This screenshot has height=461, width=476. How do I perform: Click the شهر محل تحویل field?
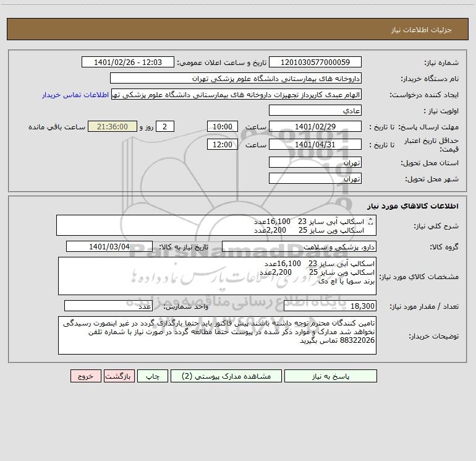coord(315,178)
